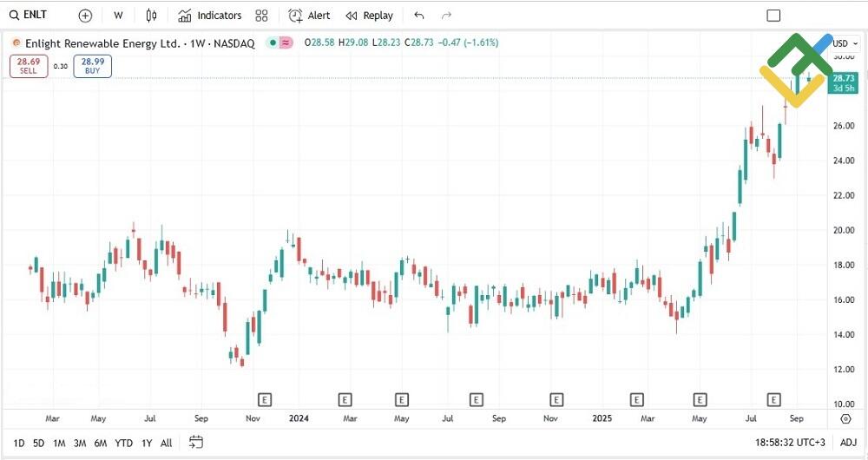Screen dimensions: 868x460
Task: Undo last chart action
Action: (x=419, y=16)
